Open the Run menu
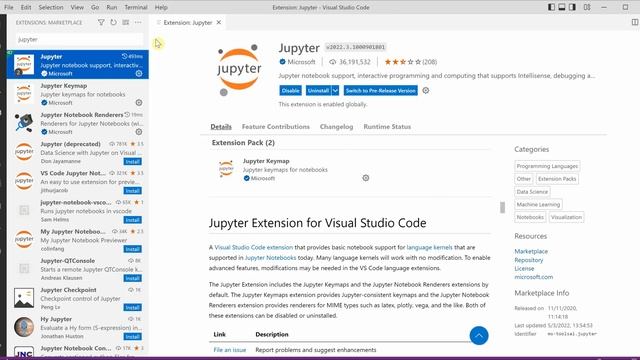The width and height of the screenshot is (640, 360). (111, 7)
